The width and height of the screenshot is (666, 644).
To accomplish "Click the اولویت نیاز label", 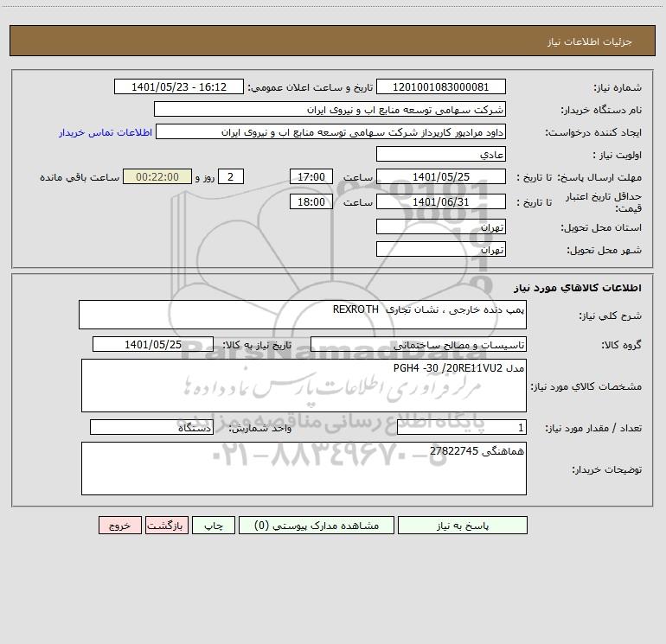I will pyautogui.click(x=618, y=156).
